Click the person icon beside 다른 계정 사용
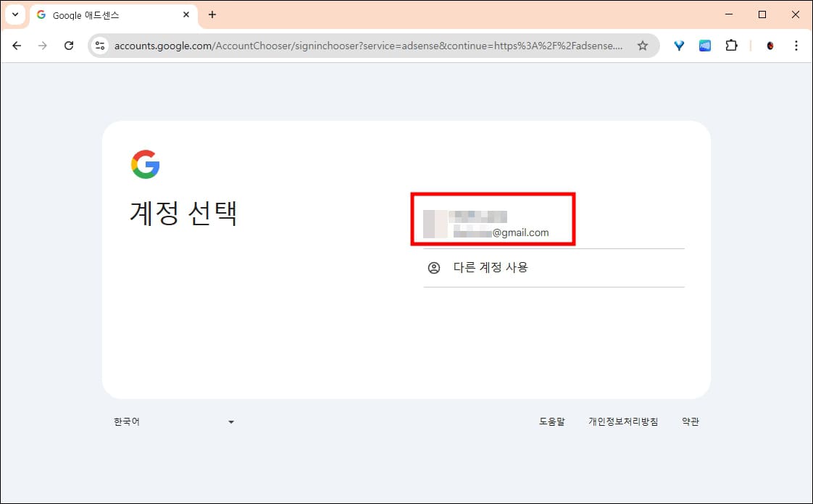This screenshot has height=504, width=813. 434,268
